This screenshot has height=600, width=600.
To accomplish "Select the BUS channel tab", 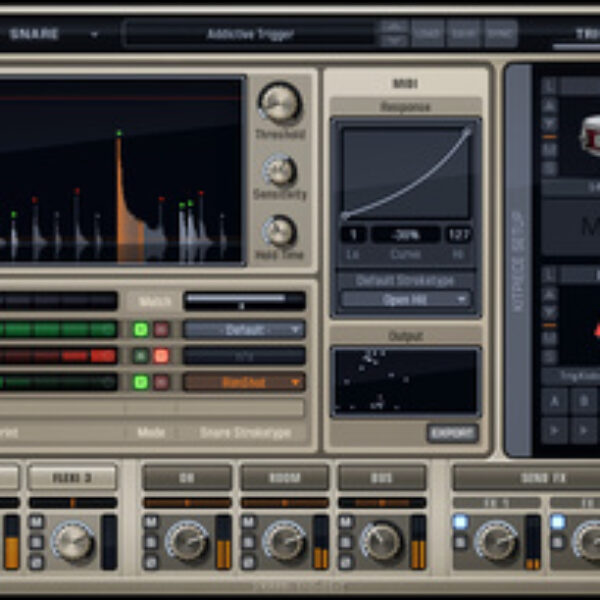I will (x=382, y=478).
